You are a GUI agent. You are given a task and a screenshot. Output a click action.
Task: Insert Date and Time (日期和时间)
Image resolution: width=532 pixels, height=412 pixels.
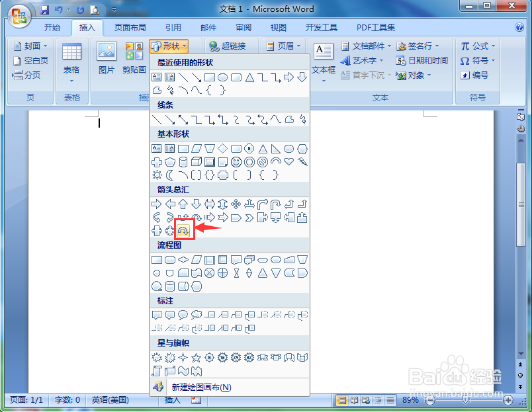coord(421,61)
